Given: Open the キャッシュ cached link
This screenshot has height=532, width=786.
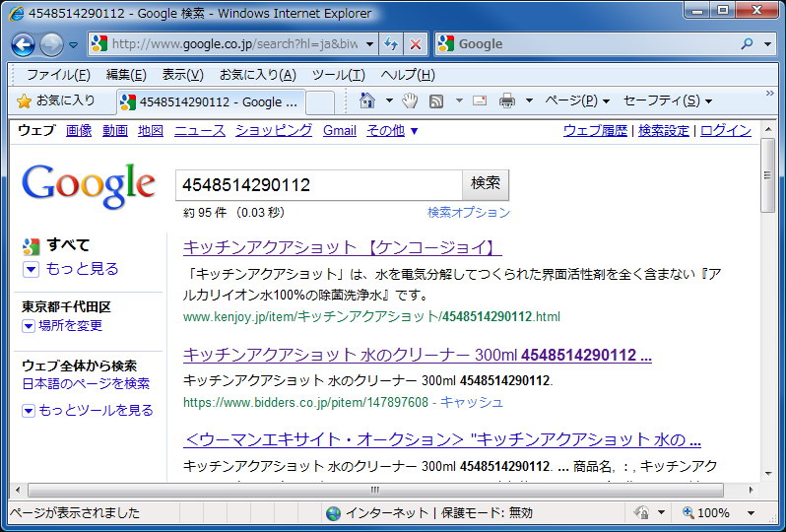Looking at the screenshot, I should [471, 403].
